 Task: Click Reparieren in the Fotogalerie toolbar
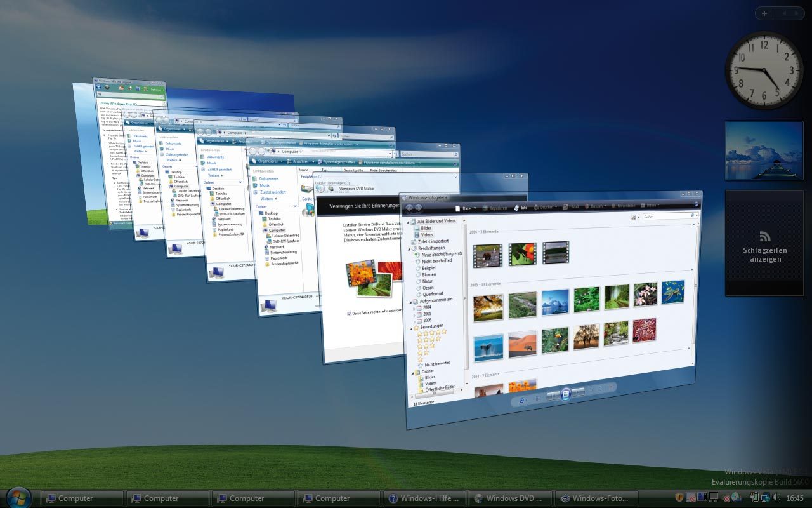point(495,208)
